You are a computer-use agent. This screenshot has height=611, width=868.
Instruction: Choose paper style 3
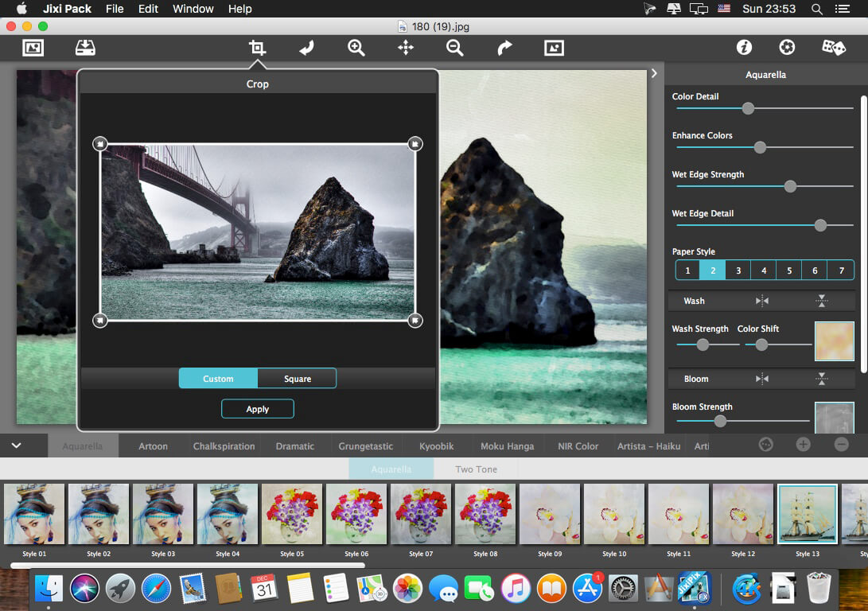(738, 270)
